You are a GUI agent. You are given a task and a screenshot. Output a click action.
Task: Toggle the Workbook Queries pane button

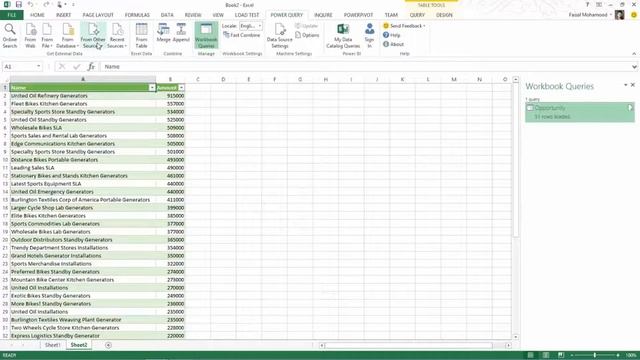coord(206,36)
